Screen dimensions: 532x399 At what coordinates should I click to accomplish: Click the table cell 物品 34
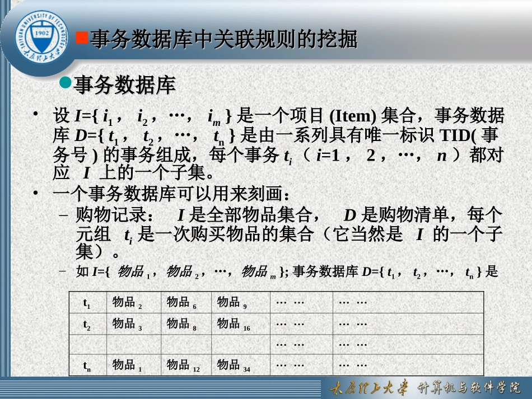point(241,365)
